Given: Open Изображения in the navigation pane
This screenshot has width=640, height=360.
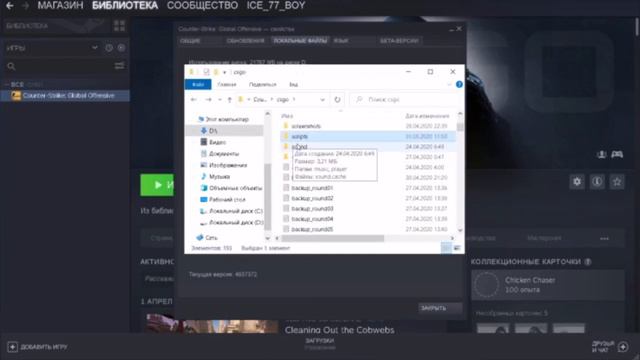Looking at the screenshot, I should coord(228,165).
